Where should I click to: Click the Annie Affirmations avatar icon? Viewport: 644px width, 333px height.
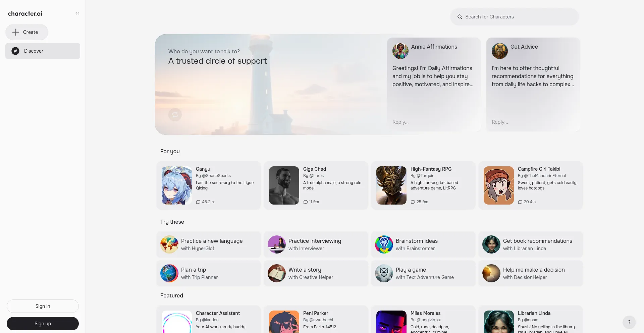click(x=400, y=51)
